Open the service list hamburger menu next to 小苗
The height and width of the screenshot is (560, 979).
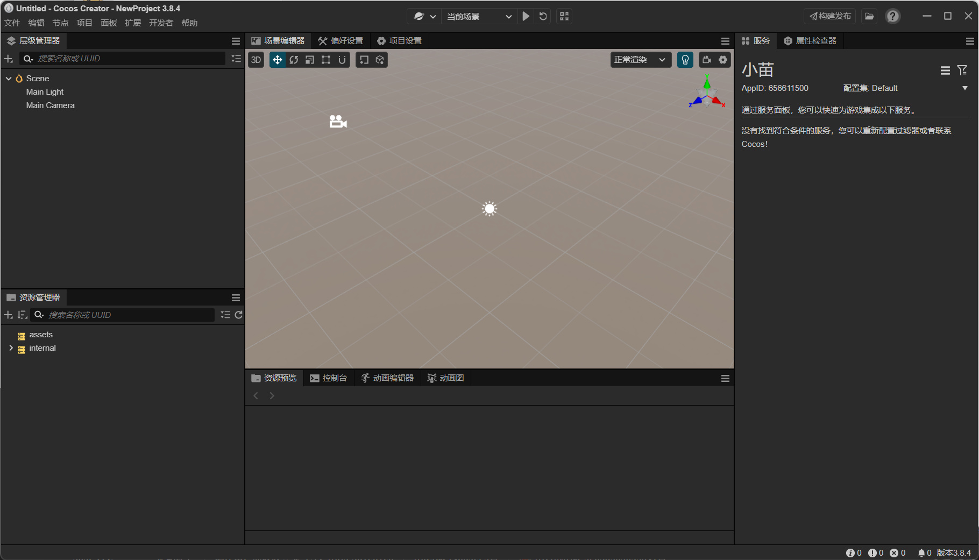click(x=945, y=70)
